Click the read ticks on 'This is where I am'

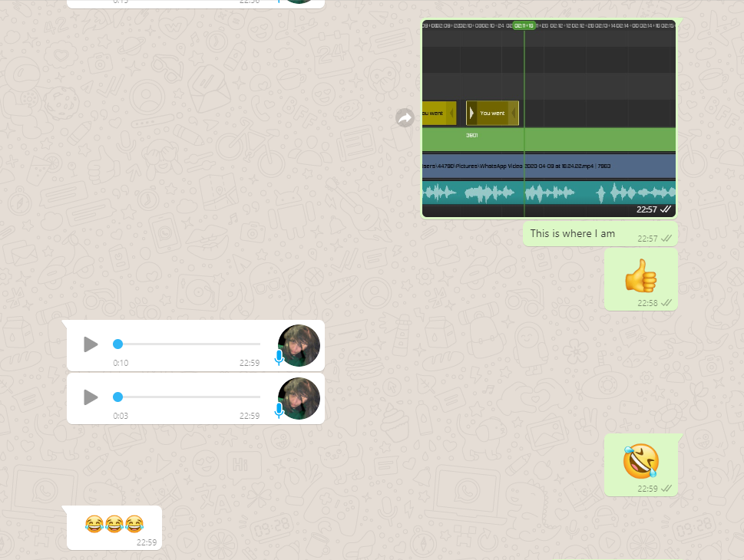click(x=666, y=239)
